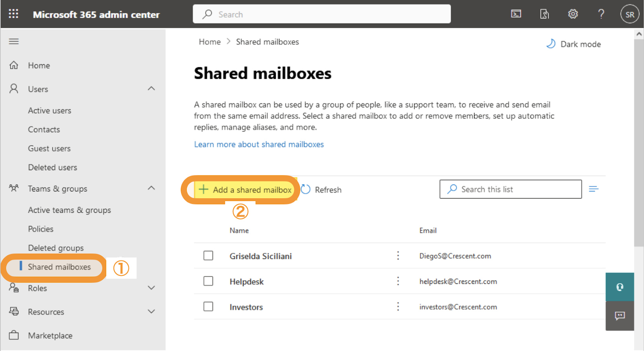Screen dimensions: 644x351
Task: Click investors@Crescent.com email cell
Action: tap(458, 307)
